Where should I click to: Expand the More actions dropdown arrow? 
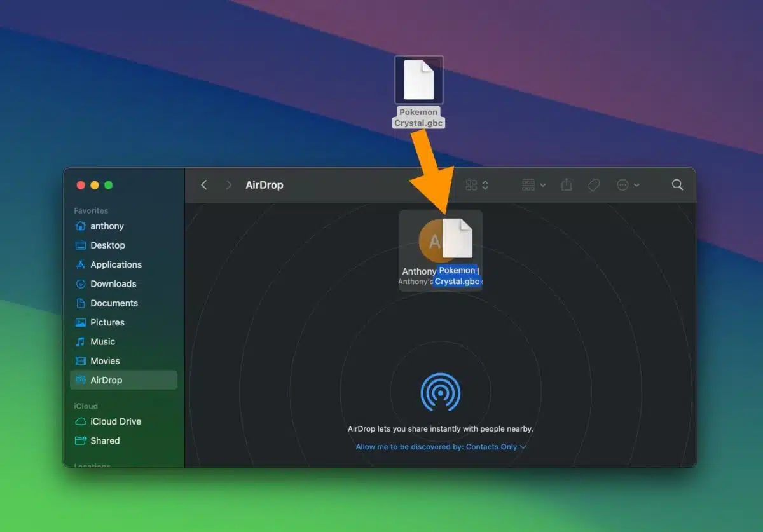pyautogui.click(x=636, y=185)
